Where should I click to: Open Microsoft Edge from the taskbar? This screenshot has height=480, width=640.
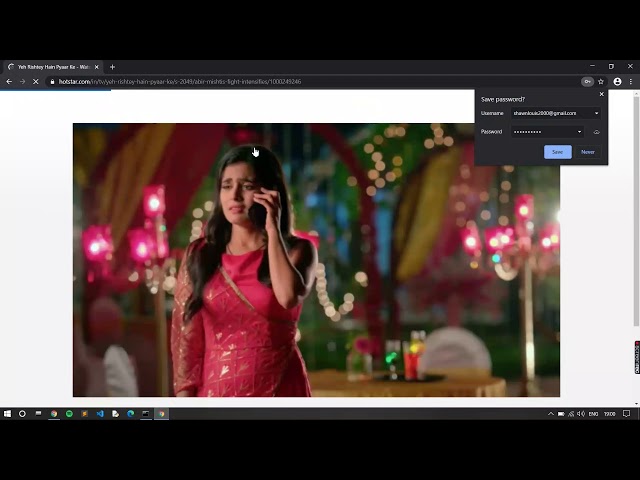tap(131, 413)
